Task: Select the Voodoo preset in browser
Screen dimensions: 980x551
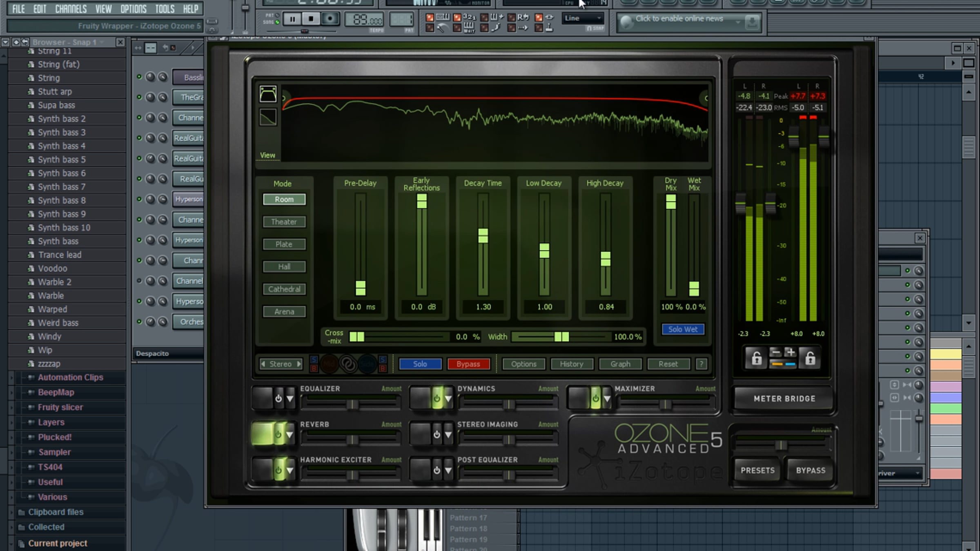Action: click(x=52, y=268)
